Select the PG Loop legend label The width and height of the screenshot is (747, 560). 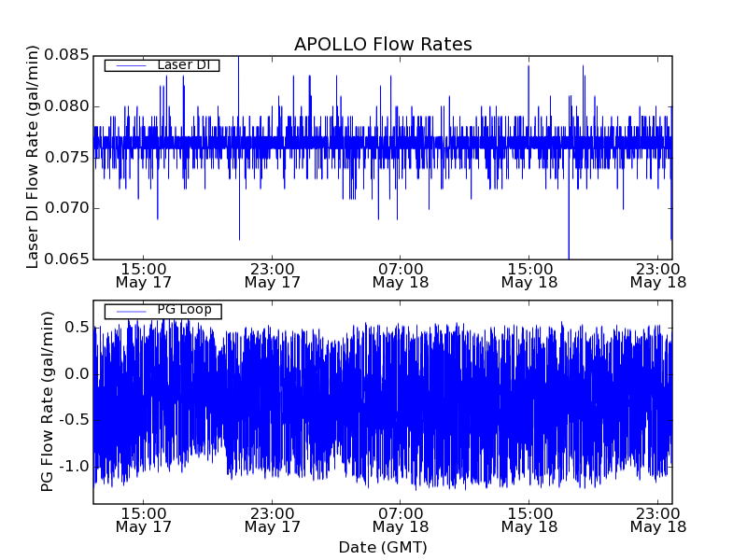(x=184, y=310)
